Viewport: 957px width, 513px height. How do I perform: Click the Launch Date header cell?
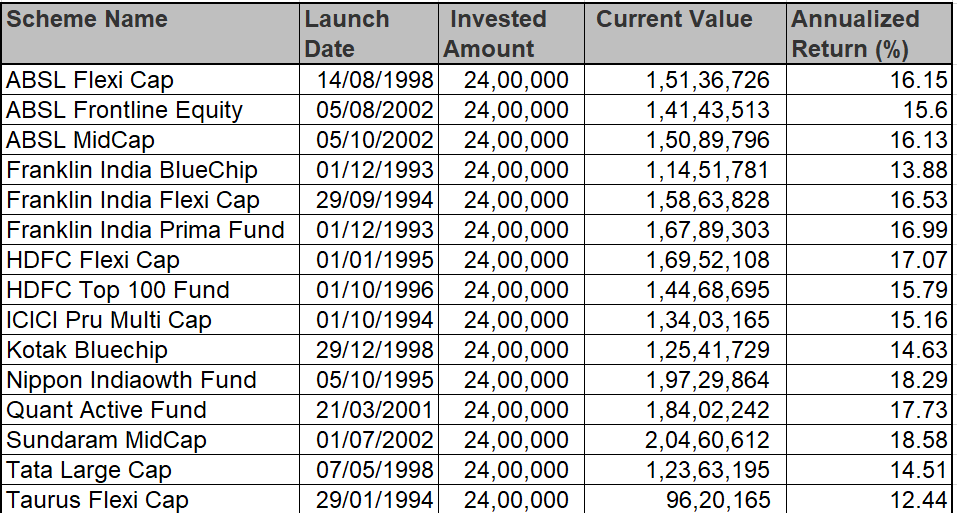click(x=369, y=34)
